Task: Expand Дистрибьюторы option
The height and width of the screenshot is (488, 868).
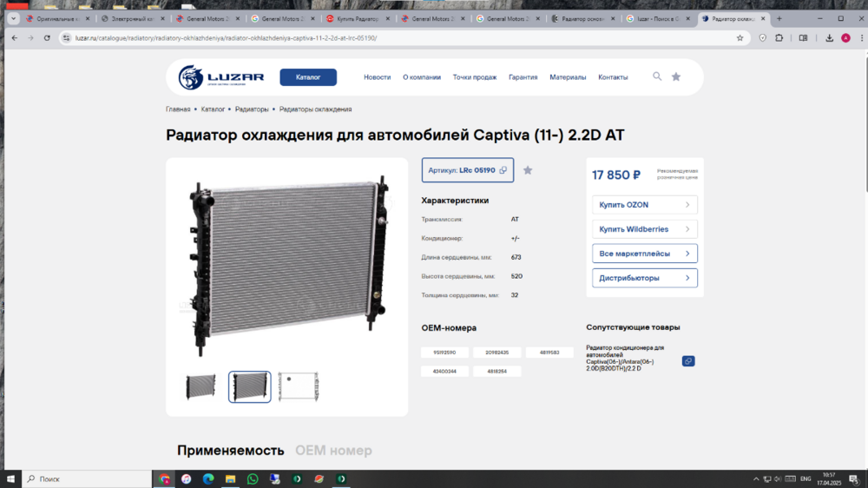Action: click(644, 278)
